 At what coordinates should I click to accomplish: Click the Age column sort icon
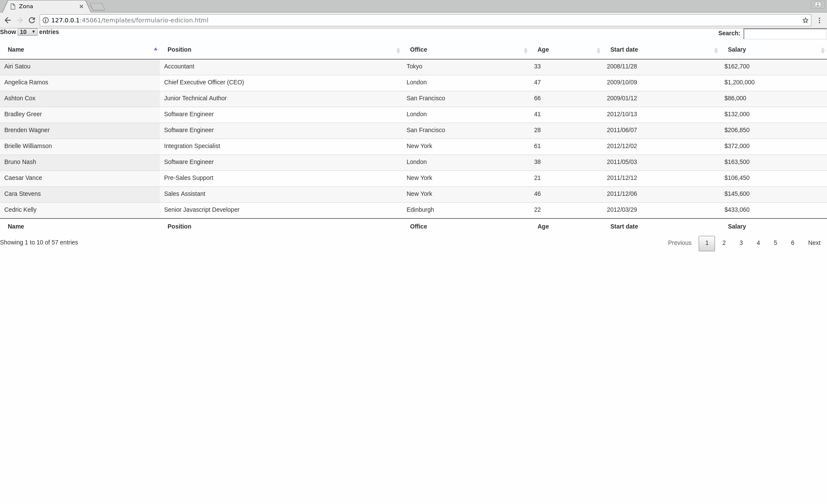(x=598, y=49)
